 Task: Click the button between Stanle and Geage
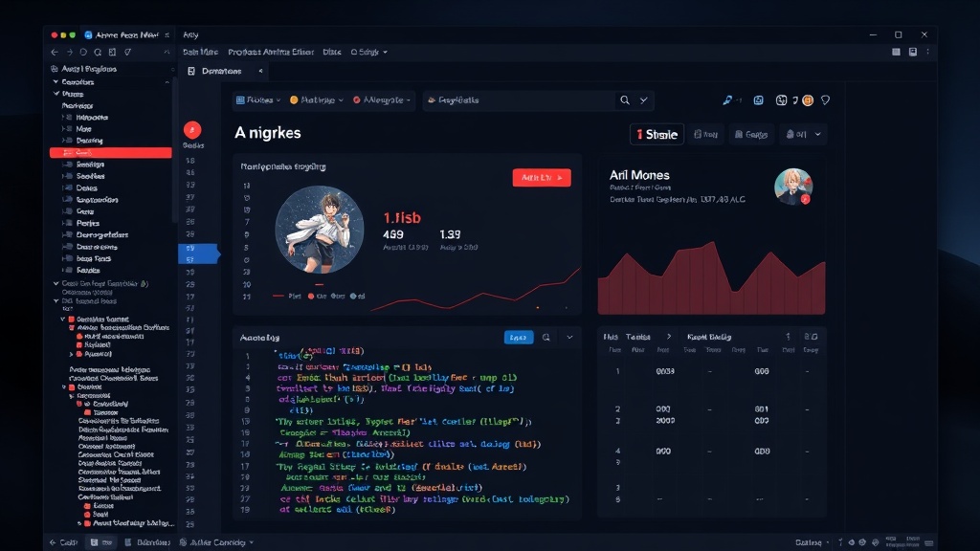click(705, 134)
